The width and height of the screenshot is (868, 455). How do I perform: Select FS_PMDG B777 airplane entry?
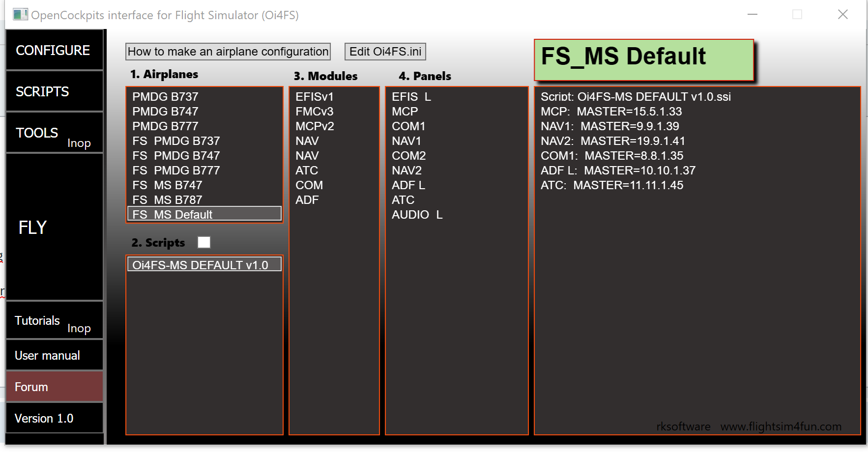point(176,171)
